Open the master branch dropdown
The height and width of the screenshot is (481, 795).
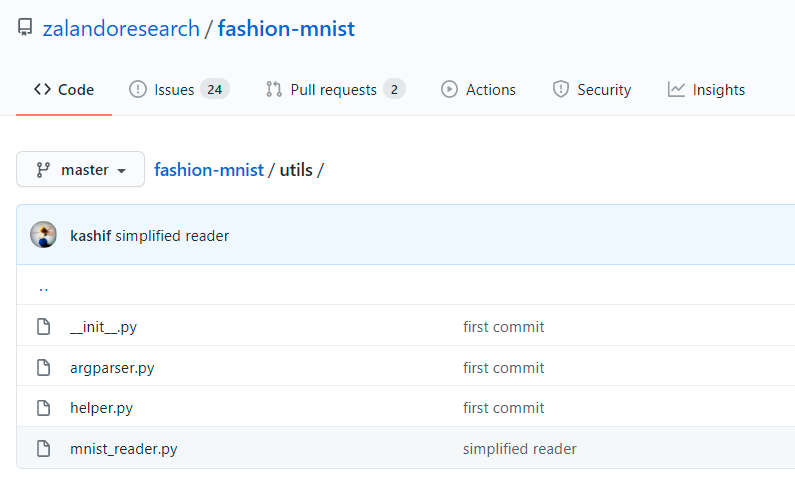click(x=81, y=170)
